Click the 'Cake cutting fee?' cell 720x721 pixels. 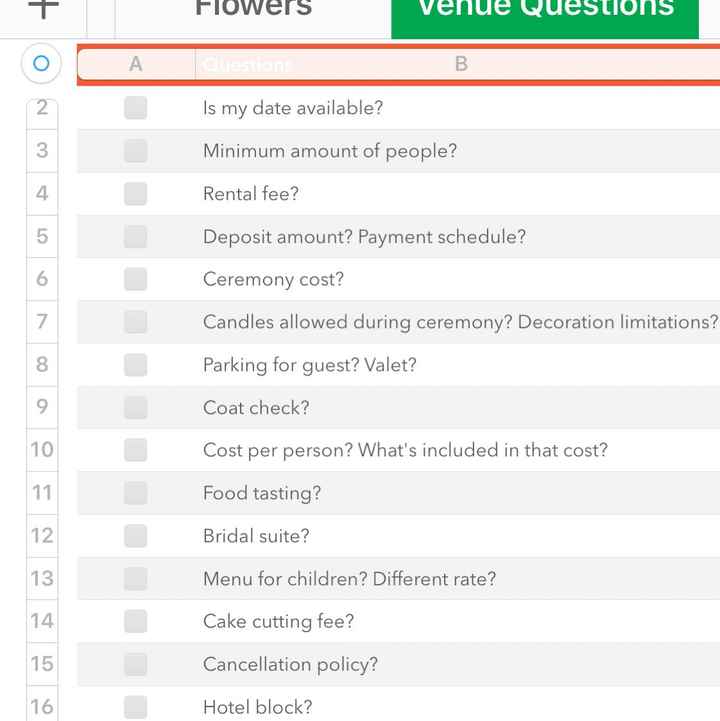click(278, 622)
